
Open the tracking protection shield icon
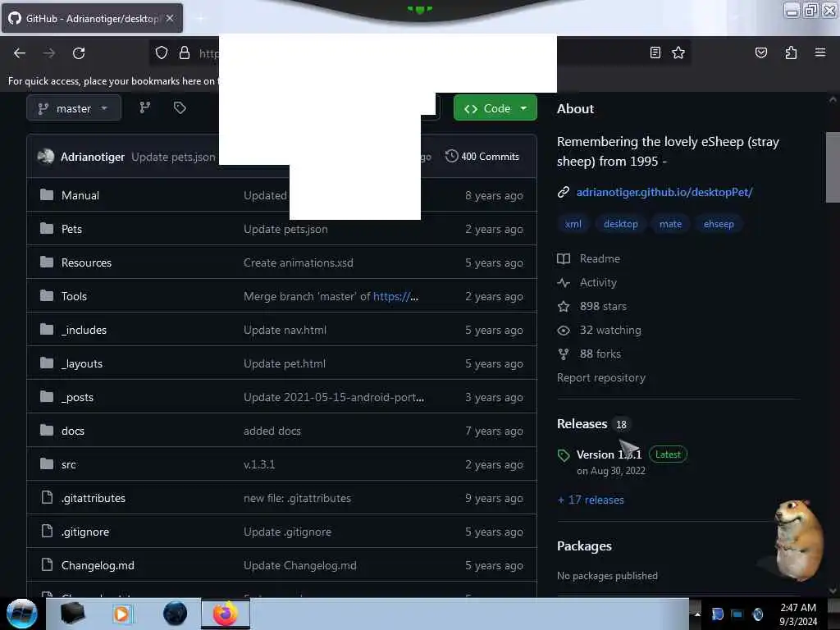point(162,52)
